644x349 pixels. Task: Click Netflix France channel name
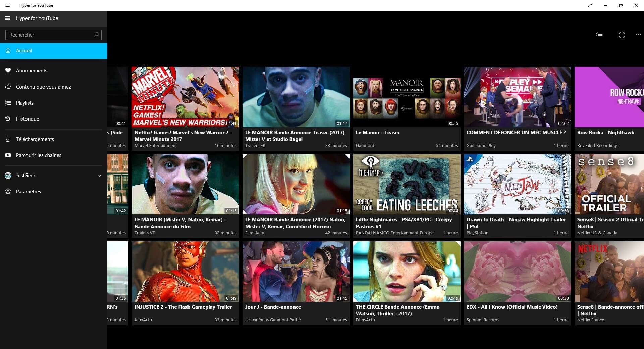[591, 320]
